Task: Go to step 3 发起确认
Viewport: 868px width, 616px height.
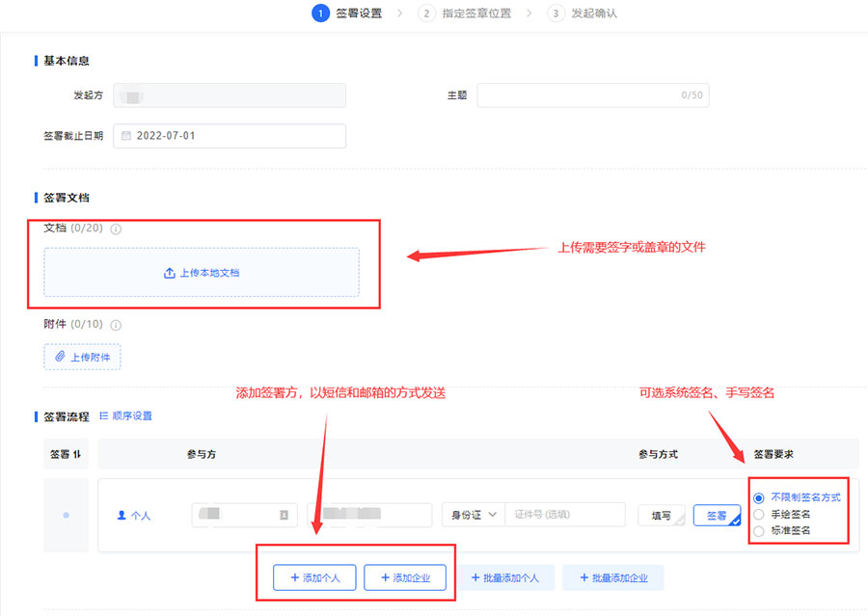Action: 583,13
